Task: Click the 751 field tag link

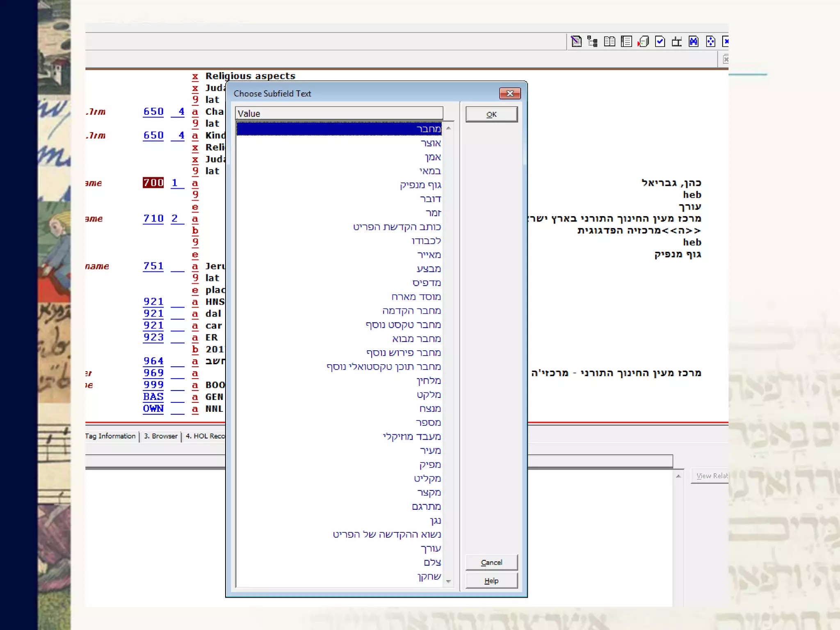Action: [x=153, y=266]
